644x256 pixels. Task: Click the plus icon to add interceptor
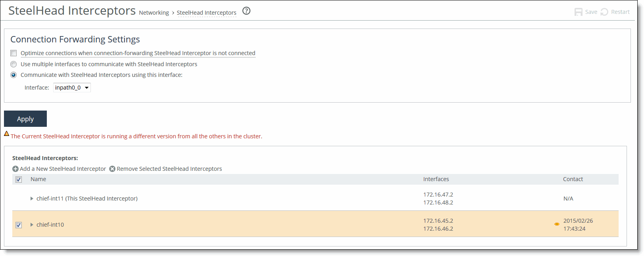click(15, 169)
